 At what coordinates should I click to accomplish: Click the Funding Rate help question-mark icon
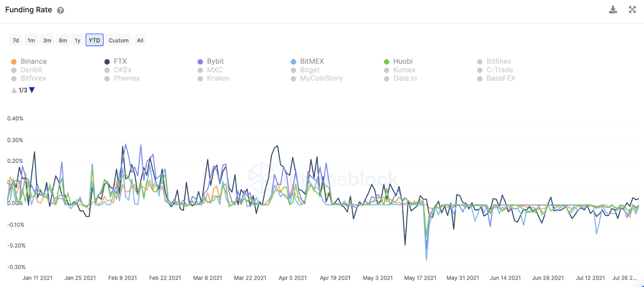(x=60, y=10)
